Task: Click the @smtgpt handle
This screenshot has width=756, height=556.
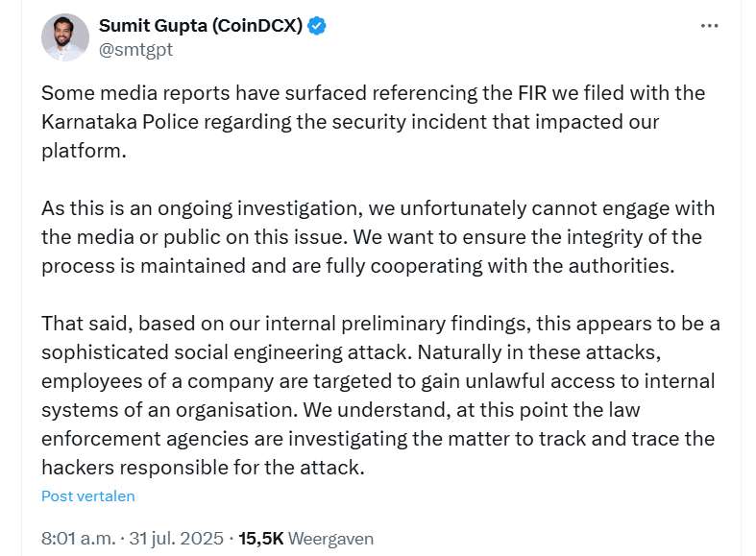Action: pyautogui.click(x=135, y=50)
